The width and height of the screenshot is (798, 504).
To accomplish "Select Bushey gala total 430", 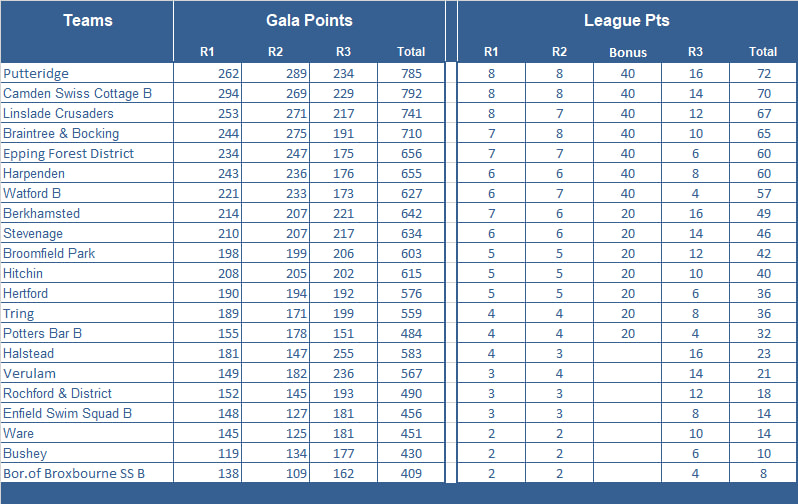I will (411, 453).
